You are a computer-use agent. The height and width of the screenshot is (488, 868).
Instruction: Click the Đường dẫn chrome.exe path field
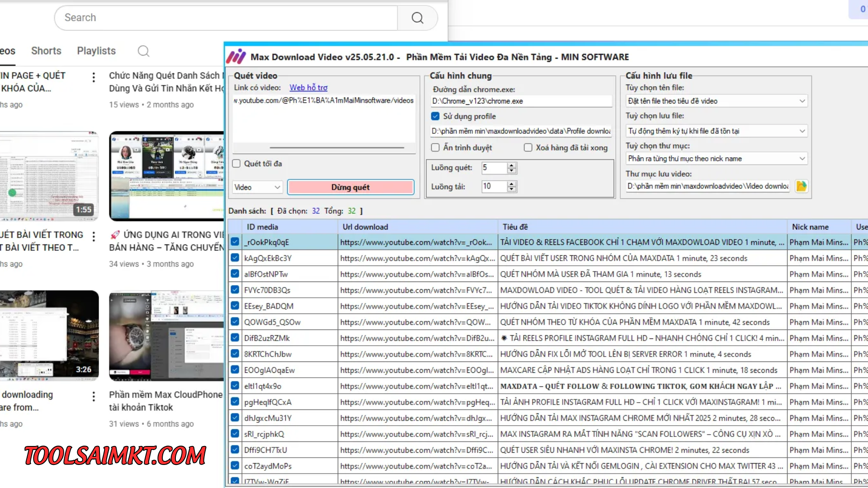522,101
